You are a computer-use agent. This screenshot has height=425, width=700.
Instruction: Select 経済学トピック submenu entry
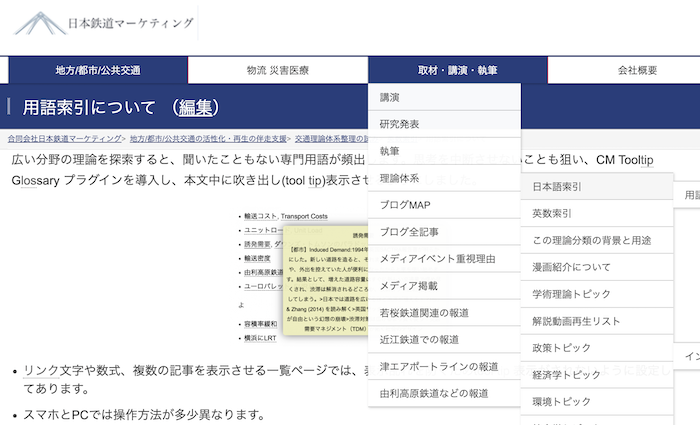pyautogui.click(x=597, y=375)
